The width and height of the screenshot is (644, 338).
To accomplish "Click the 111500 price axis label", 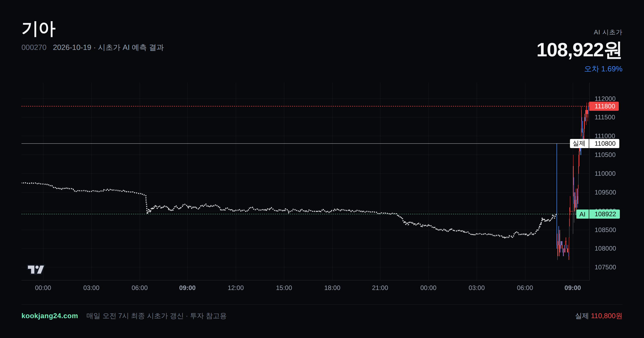I will (605, 117).
